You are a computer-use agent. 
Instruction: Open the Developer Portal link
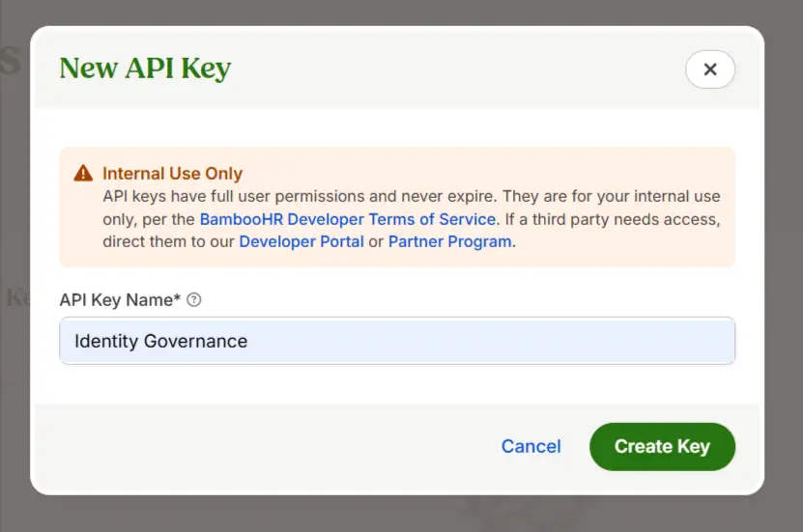(x=301, y=241)
